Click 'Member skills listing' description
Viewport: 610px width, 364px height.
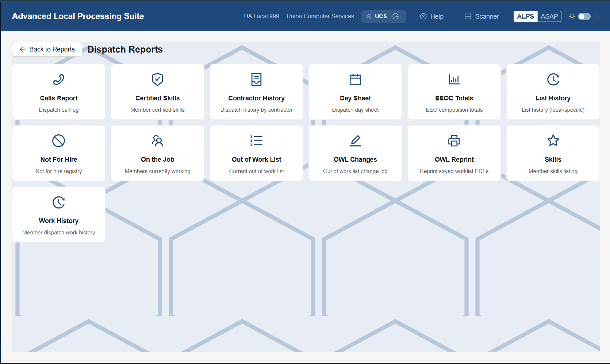(553, 171)
